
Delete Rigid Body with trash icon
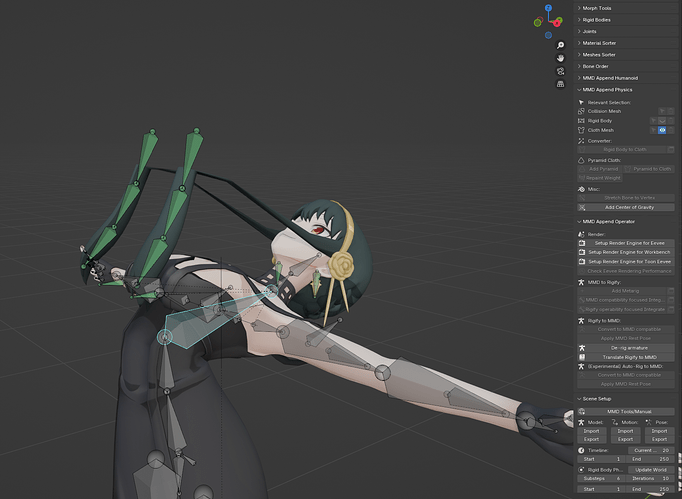pos(671,121)
